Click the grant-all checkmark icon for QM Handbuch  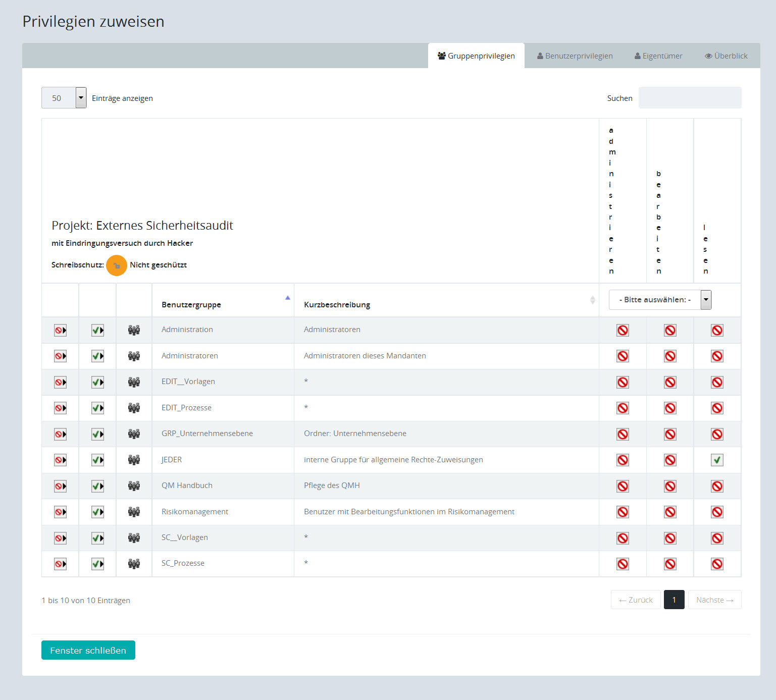coord(97,487)
